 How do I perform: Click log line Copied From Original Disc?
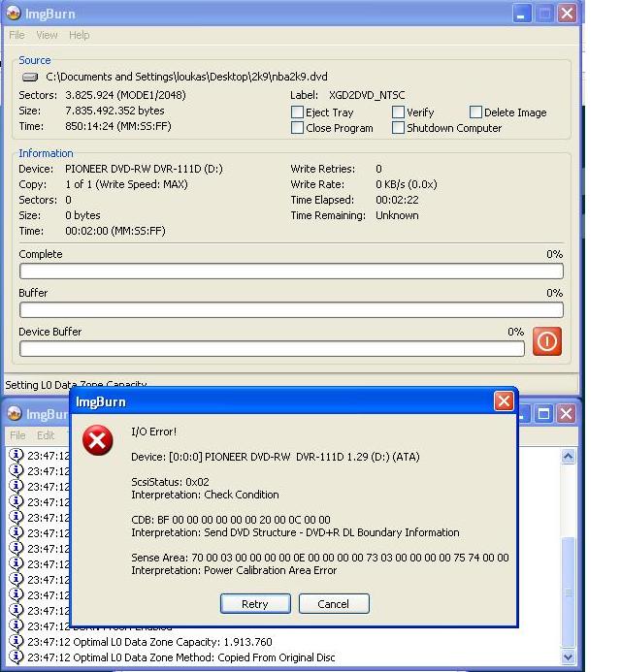tap(277, 657)
